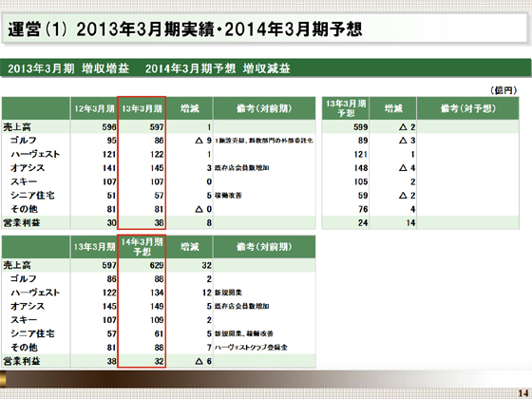Click オアシス change '△ 4' versus forecast
The image size is (532, 399).
coord(408,168)
